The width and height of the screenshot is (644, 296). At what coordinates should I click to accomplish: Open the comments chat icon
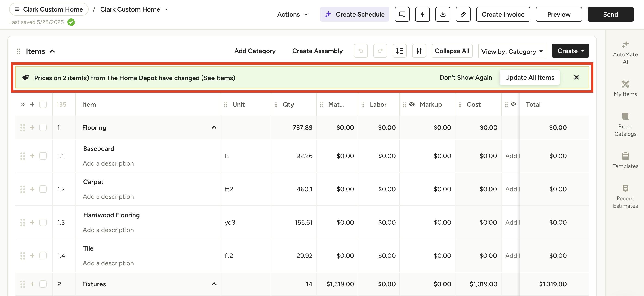(402, 15)
